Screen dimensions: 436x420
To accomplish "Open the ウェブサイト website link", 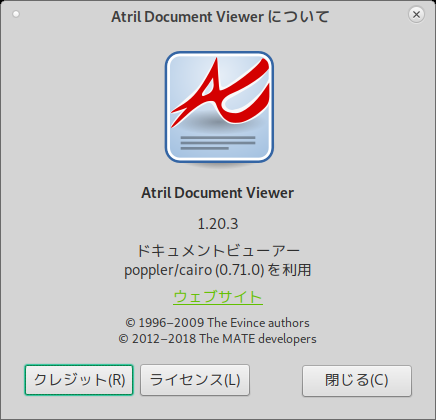I will tap(218, 297).
